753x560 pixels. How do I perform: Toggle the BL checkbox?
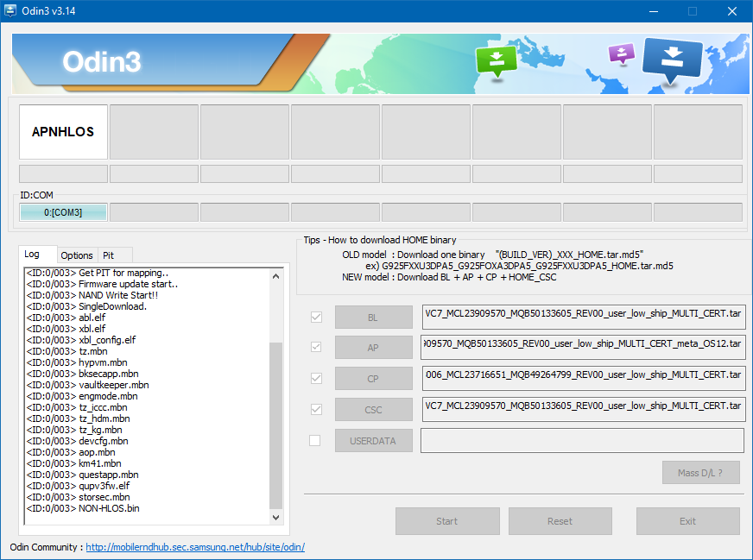click(x=316, y=318)
